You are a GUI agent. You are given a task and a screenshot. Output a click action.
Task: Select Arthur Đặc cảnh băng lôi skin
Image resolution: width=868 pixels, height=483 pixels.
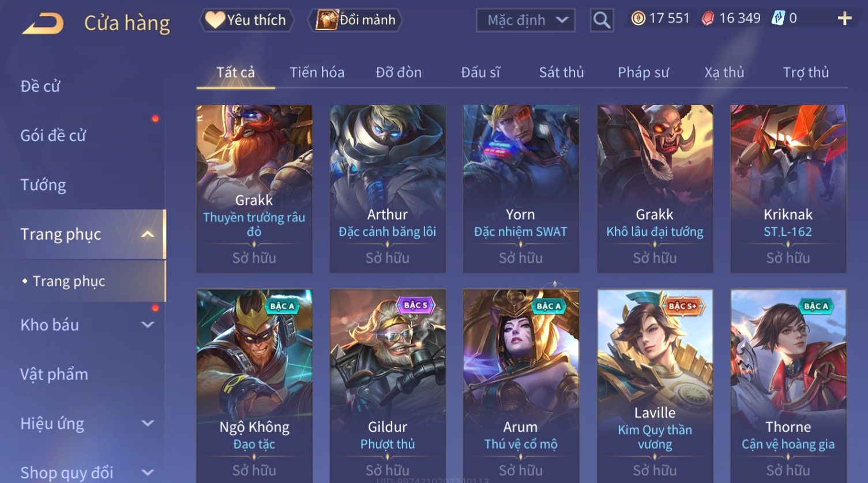(x=388, y=188)
